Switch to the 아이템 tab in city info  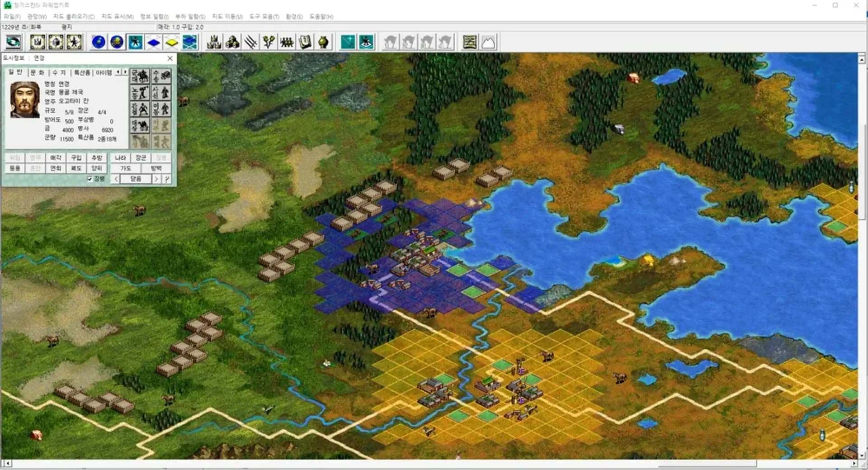[104, 72]
